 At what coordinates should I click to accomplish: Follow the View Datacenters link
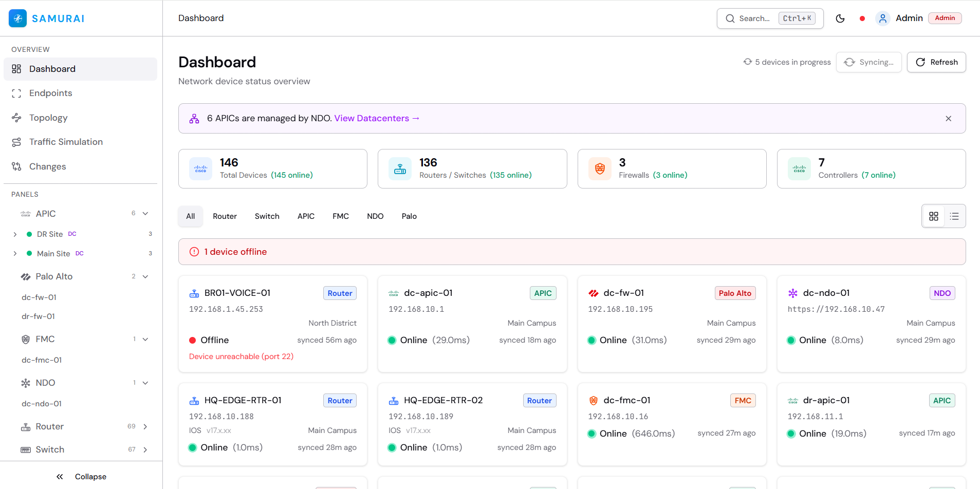pos(377,118)
